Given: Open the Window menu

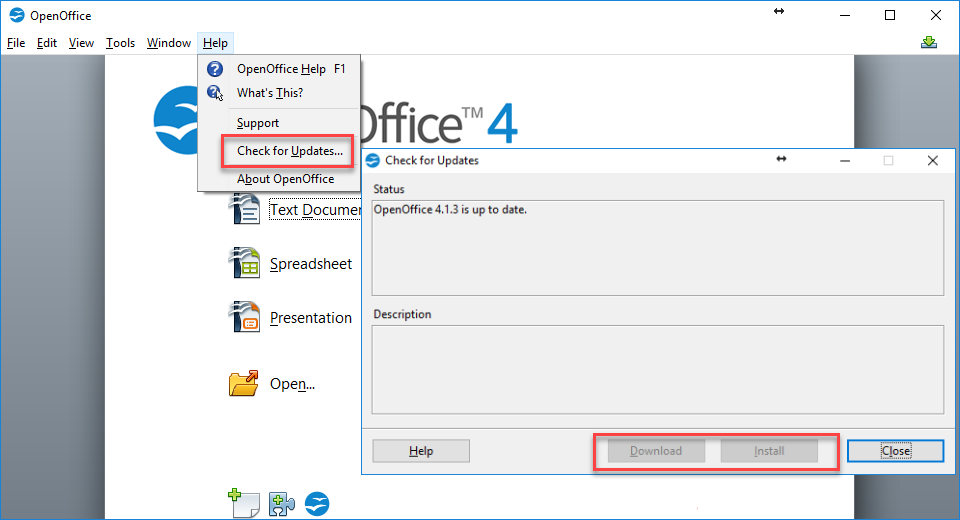Looking at the screenshot, I should click(168, 43).
